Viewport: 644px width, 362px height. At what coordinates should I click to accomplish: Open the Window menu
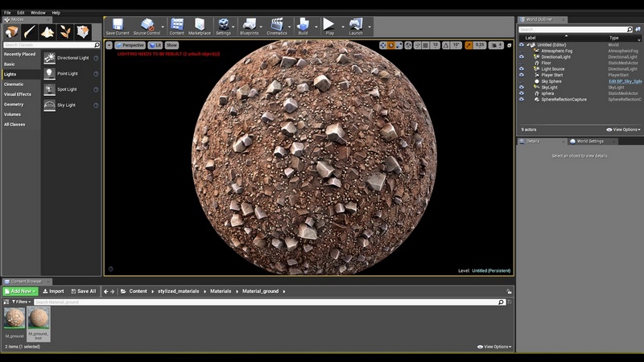tap(38, 13)
